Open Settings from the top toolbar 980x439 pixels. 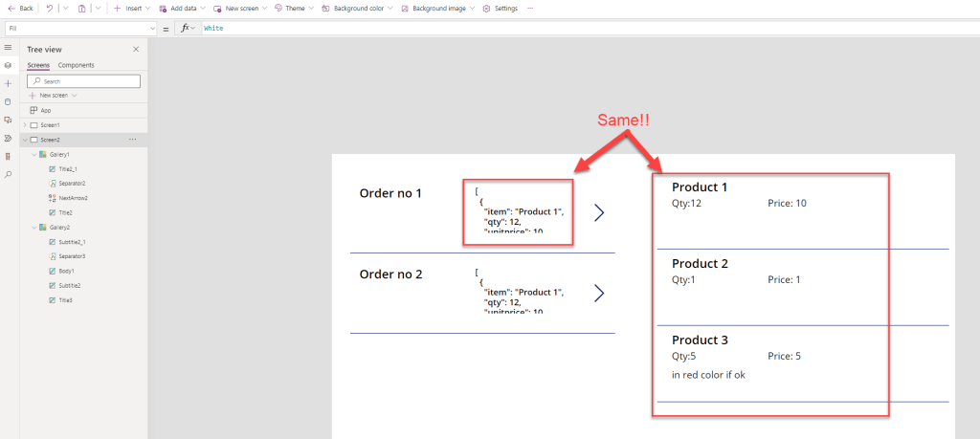click(x=500, y=8)
